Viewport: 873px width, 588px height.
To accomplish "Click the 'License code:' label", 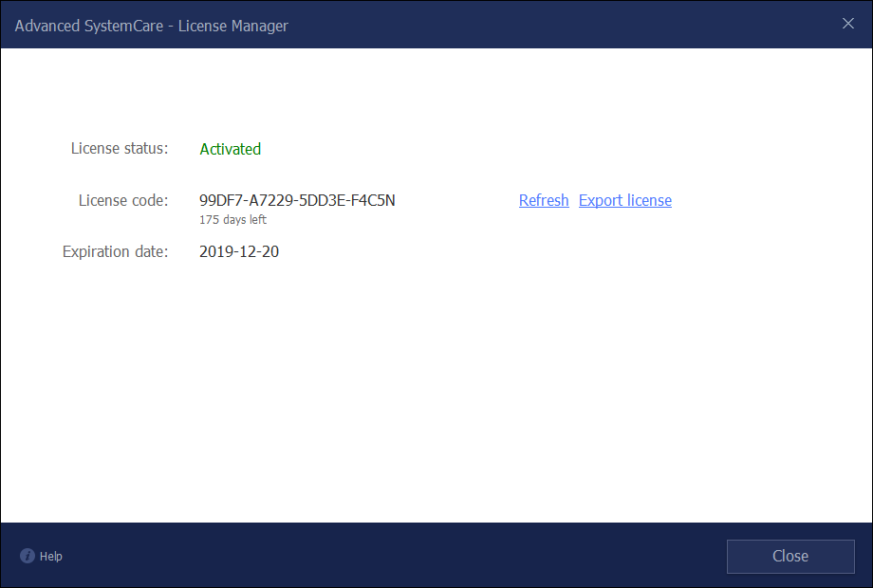I will coord(123,200).
